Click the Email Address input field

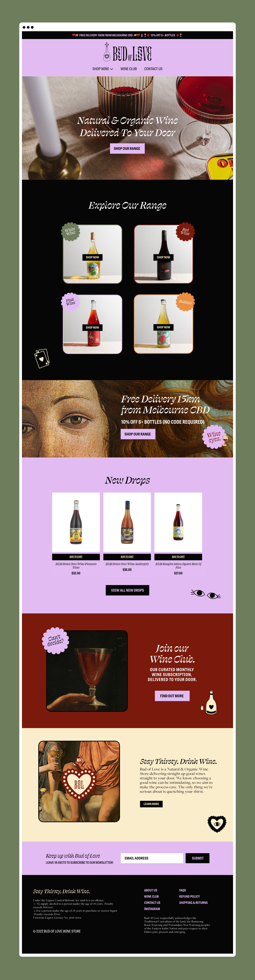(152, 858)
